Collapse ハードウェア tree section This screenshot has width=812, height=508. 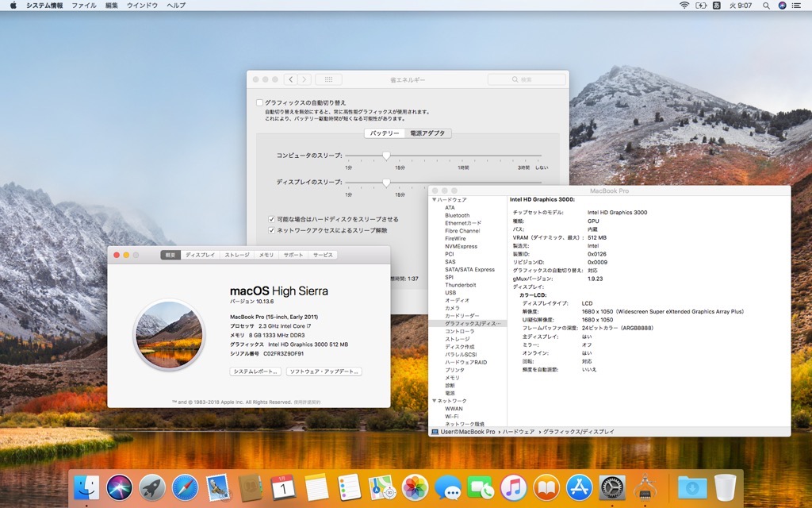point(434,199)
